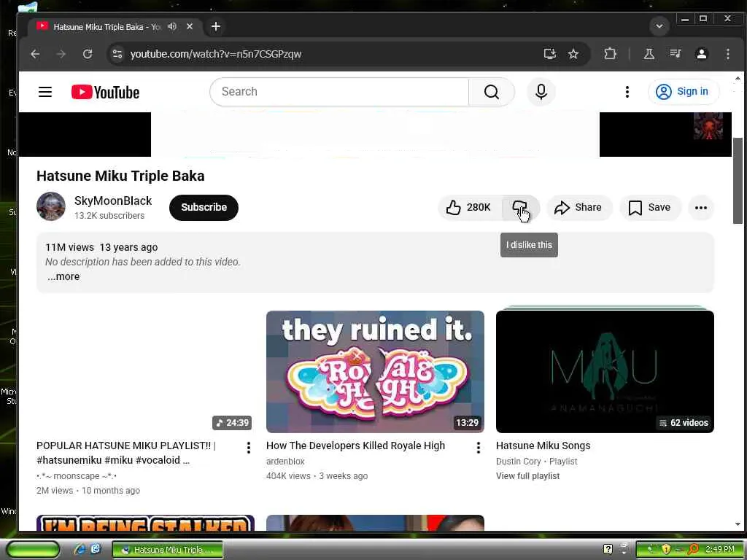Click the browser forward arrow
This screenshot has height=560, width=747.
click(61, 54)
